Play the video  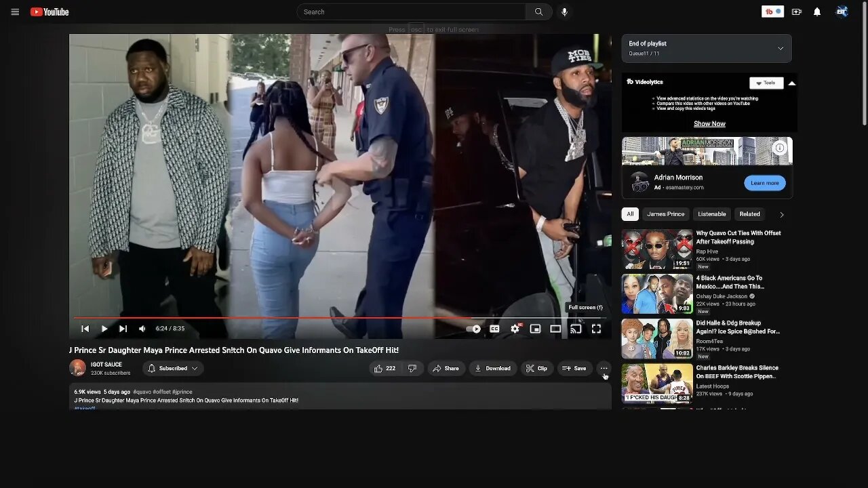pos(104,329)
